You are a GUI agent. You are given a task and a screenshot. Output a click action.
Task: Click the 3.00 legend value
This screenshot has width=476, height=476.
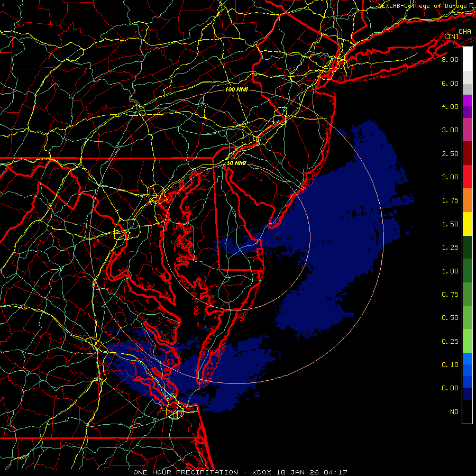tap(450, 130)
